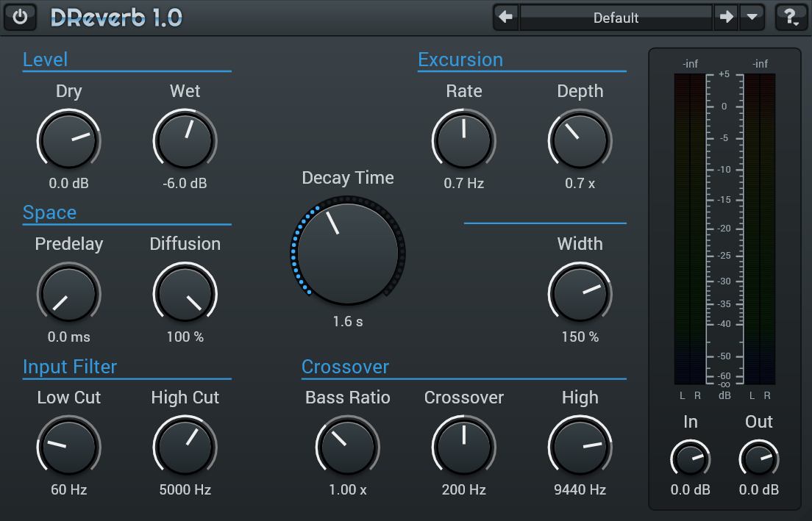Click the Diffusion knob
Image resolution: width=812 pixels, height=521 pixels.
(x=185, y=292)
